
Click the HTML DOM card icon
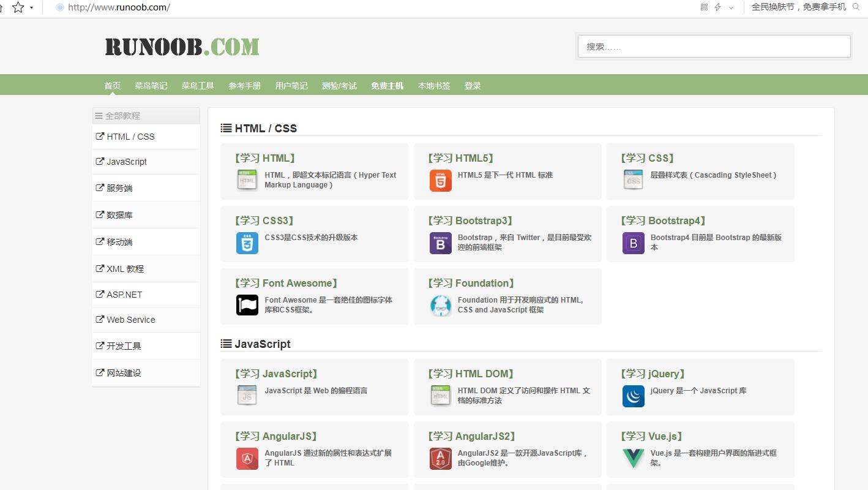tap(441, 396)
